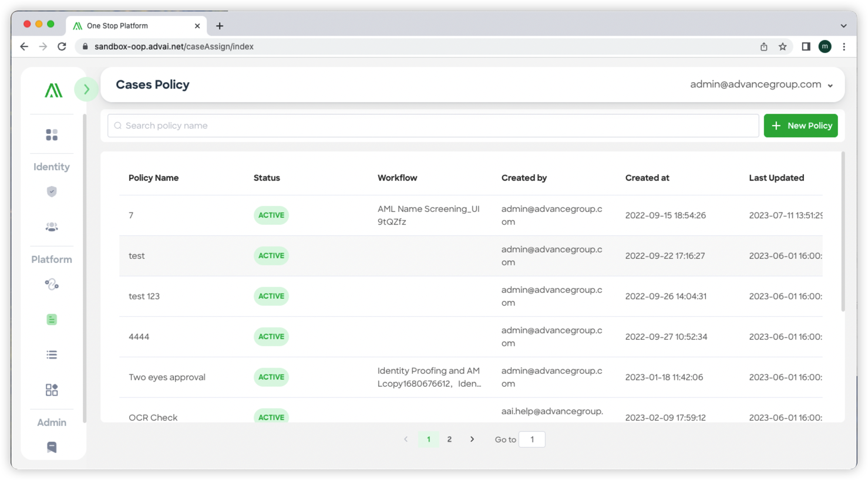Screen dimensions: 868x480
Task: Click workflow 'Identity Proofing and AML' cell
Action: click(429, 377)
